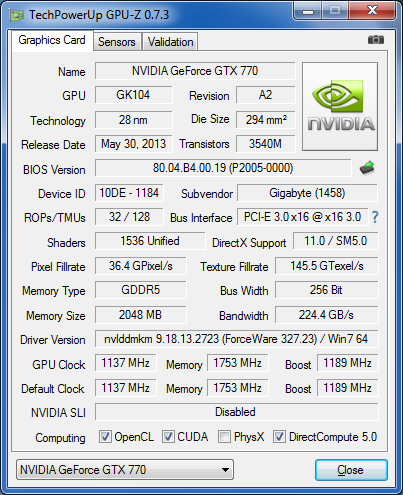Click the Texture Fillrate field 145.5 GTexel/s
Image resolution: width=403 pixels, height=495 pixels.
327,266
